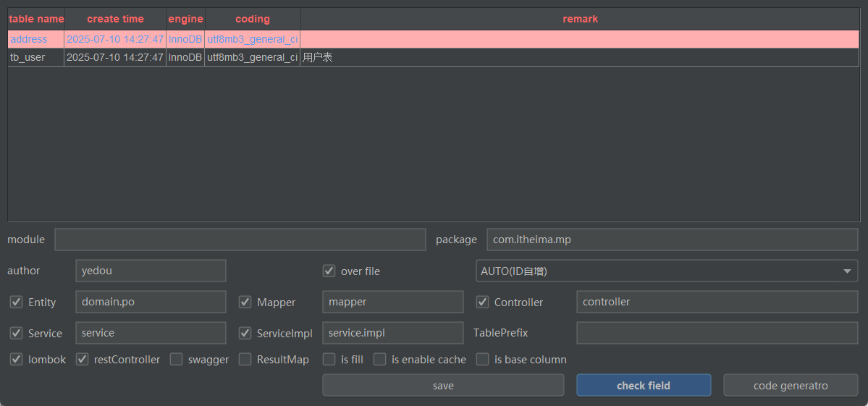Enable the is base column checkbox
Screen dimensions: 868x406
[x=483, y=360]
